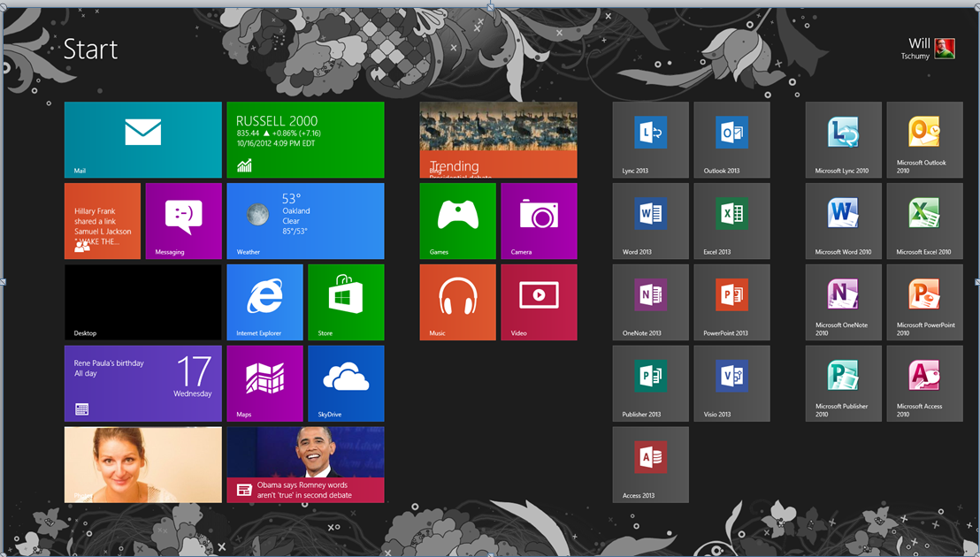
Task: Launch the Music headphones tile
Action: pyautogui.click(x=457, y=301)
